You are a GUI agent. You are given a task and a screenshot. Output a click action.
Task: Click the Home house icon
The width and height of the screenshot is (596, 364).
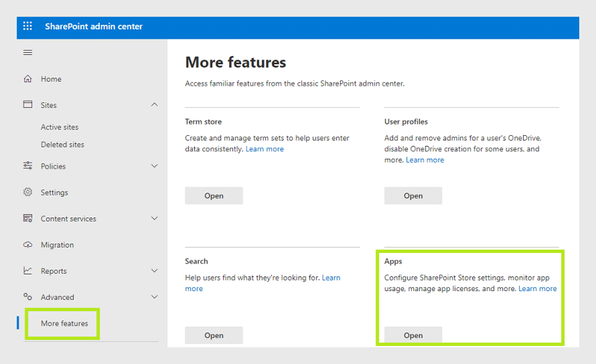pyautogui.click(x=27, y=79)
